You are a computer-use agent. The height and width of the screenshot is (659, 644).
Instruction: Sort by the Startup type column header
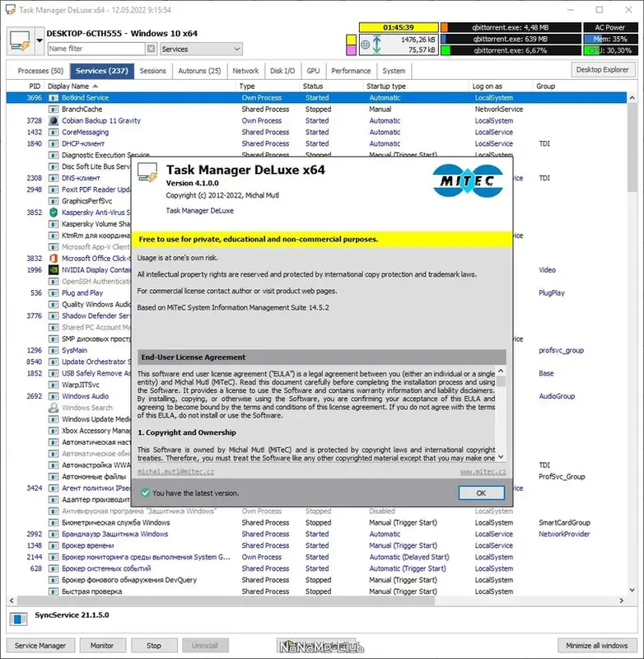416,86
